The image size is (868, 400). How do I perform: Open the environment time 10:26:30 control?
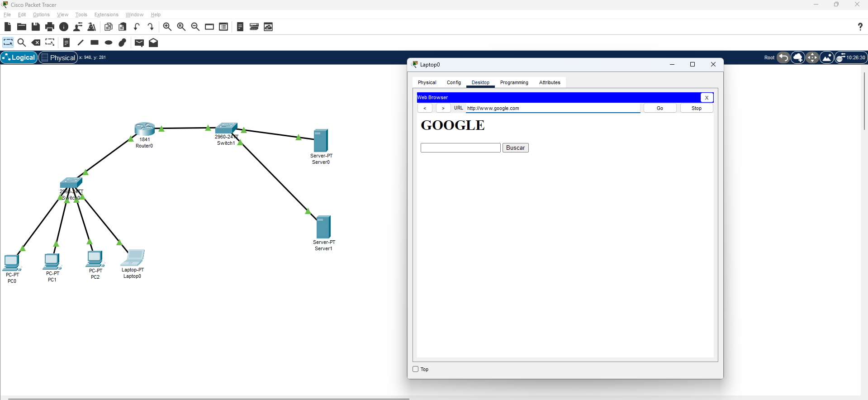[x=851, y=57]
